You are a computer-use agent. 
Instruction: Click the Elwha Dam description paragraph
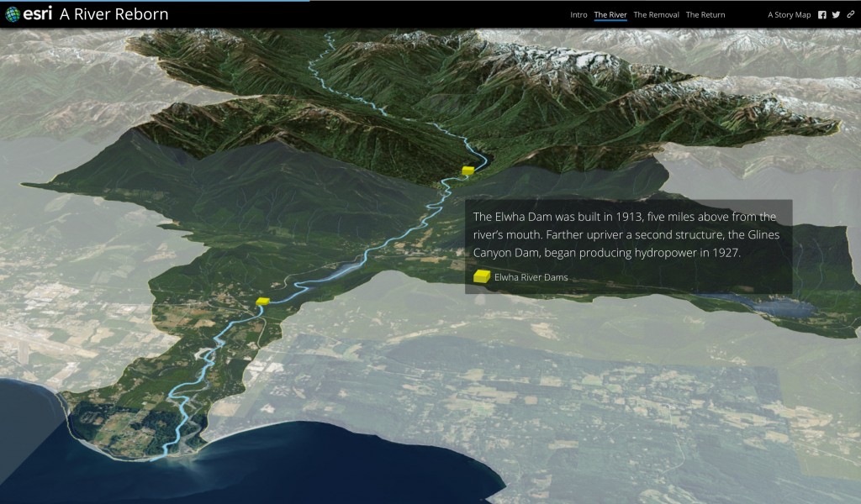coord(626,234)
